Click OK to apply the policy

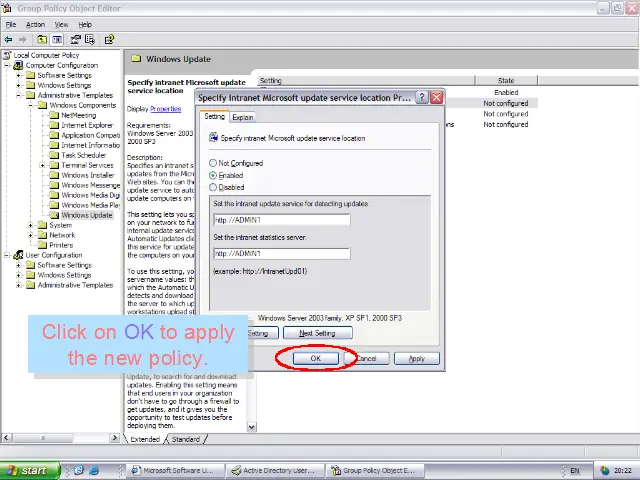[x=316, y=358]
